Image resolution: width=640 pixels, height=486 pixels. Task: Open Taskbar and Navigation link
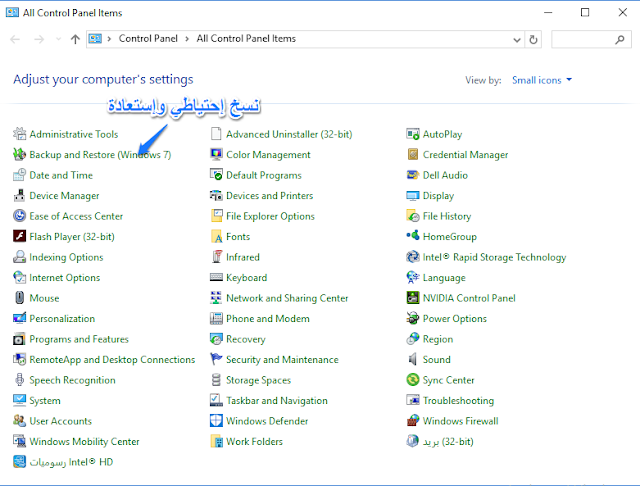[x=277, y=401]
